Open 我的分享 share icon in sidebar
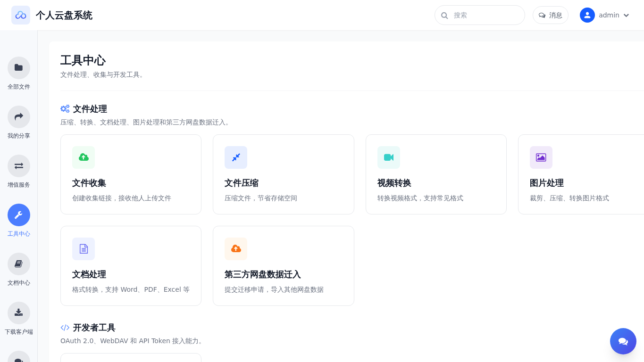 pyautogui.click(x=19, y=117)
